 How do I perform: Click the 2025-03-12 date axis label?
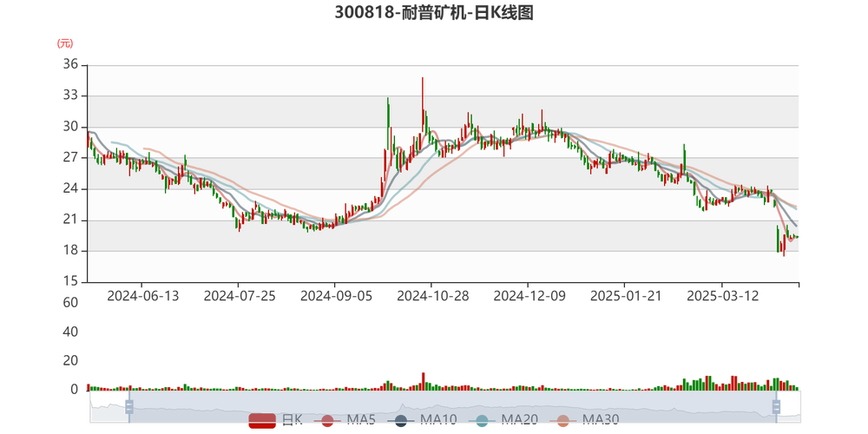(x=722, y=296)
